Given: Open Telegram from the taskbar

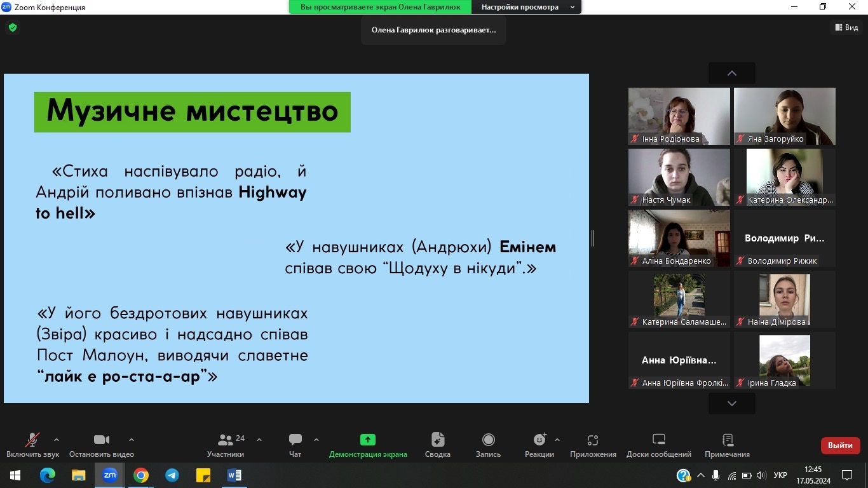Looking at the screenshot, I should point(172,475).
